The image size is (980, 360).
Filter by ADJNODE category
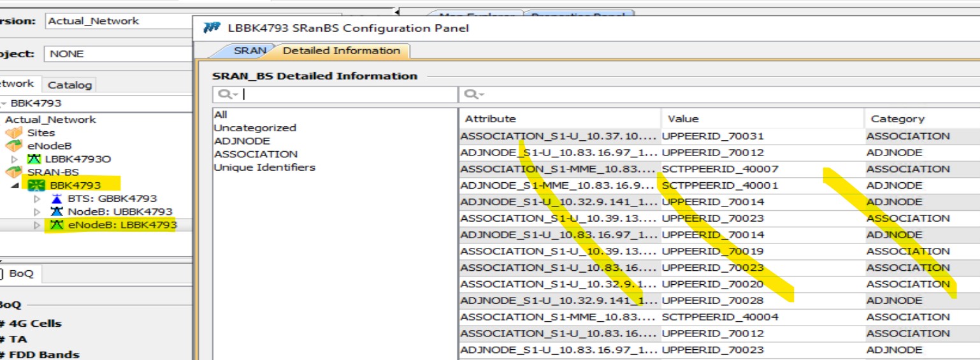pyautogui.click(x=241, y=141)
